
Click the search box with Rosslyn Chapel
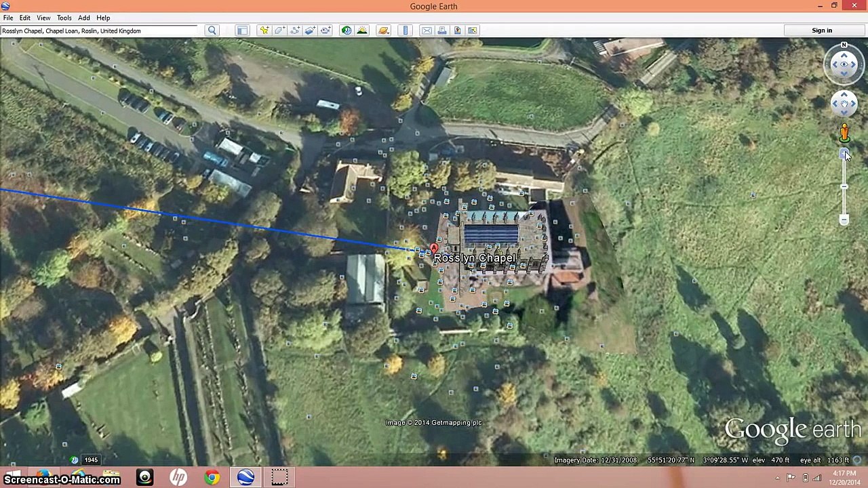coord(99,30)
